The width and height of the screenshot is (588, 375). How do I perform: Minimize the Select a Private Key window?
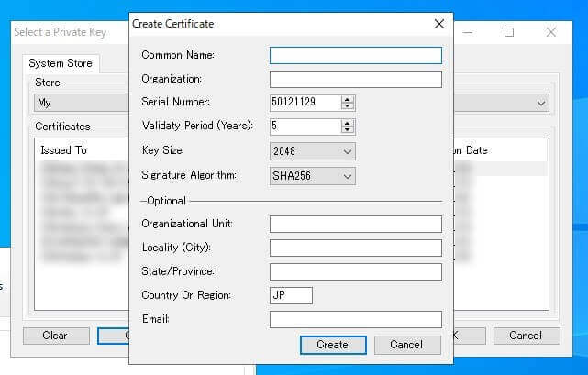467,32
